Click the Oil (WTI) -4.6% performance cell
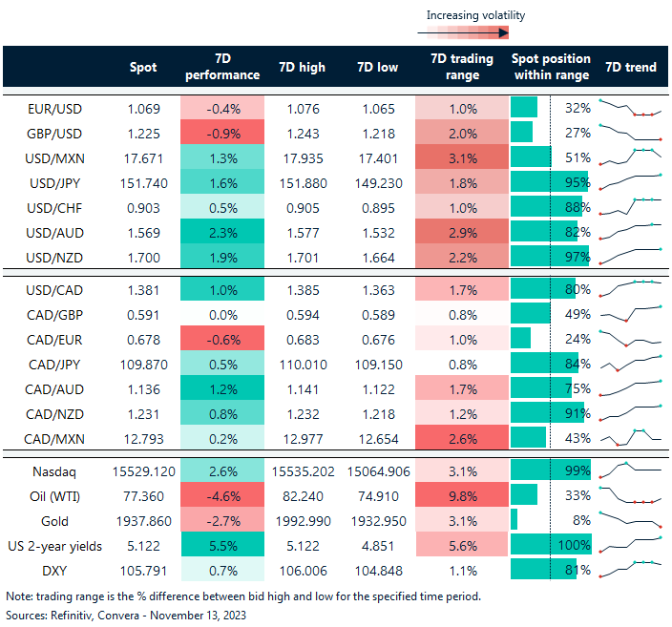672x627 pixels. 221,495
